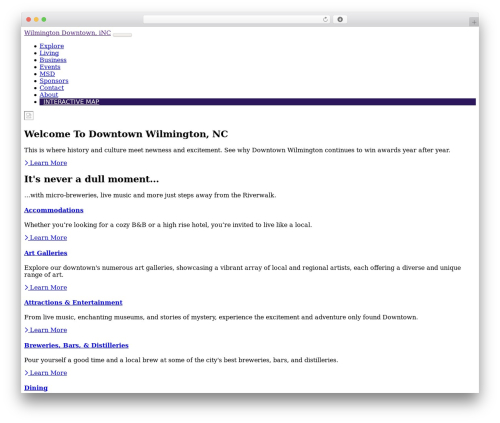Open the Contact menu item
This screenshot has height=423, width=500.
pyautogui.click(x=51, y=88)
